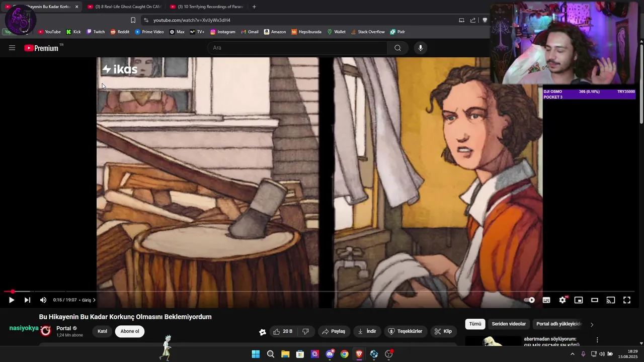Open Portal channel avatar
644x362 pixels.
[46, 331]
